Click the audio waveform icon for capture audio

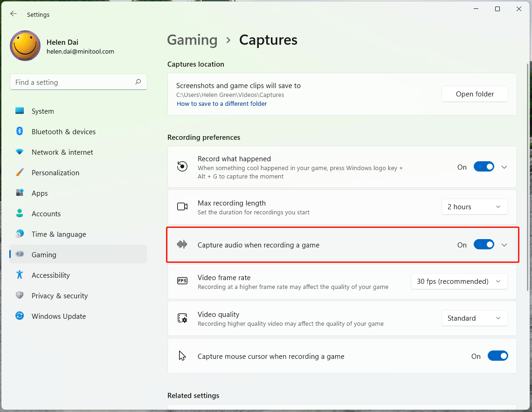[x=182, y=244]
